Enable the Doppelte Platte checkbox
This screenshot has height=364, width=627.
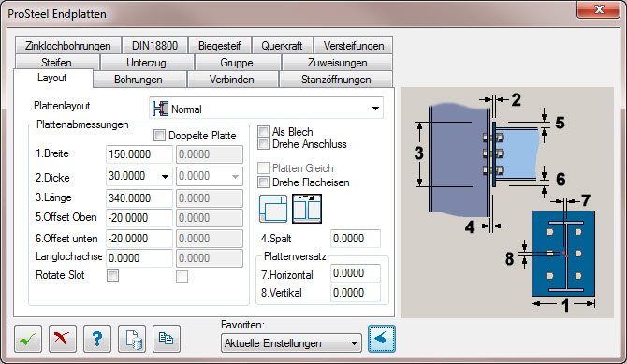click(x=159, y=136)
